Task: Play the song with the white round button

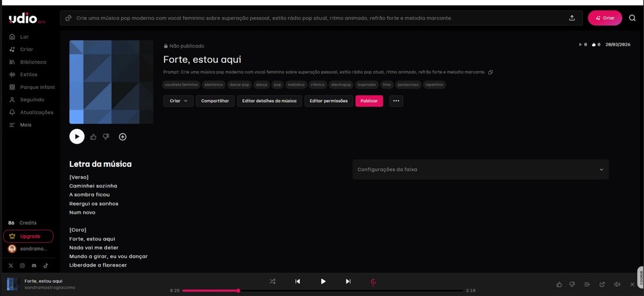Action: [77, 136]
